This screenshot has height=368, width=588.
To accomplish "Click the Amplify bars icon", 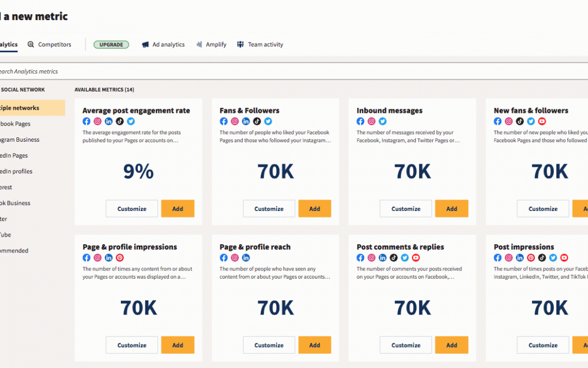I will [x=199, y=44].
